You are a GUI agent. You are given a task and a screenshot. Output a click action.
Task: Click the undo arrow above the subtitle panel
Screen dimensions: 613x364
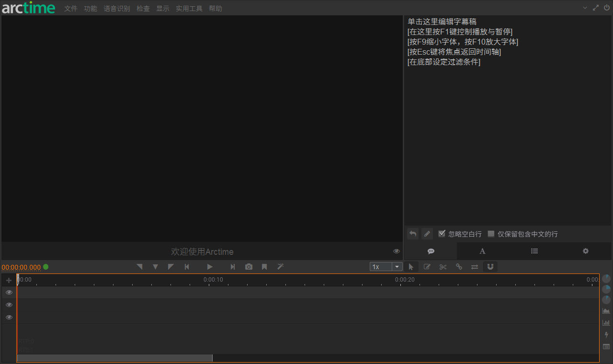(x=412, y=233)
